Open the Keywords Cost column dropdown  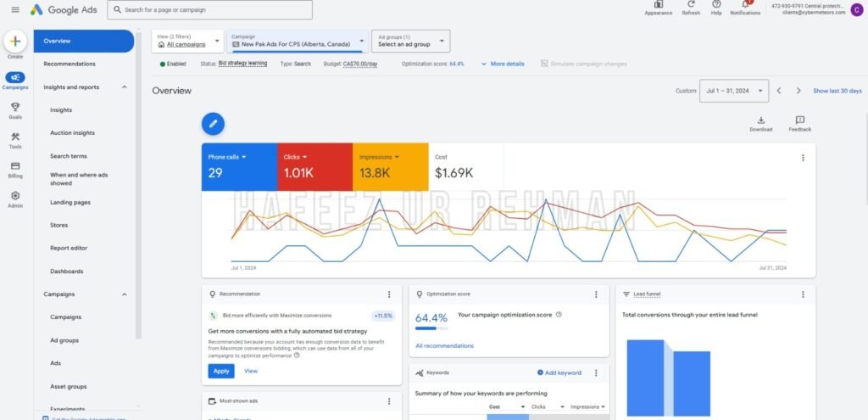tap(507, 406)
